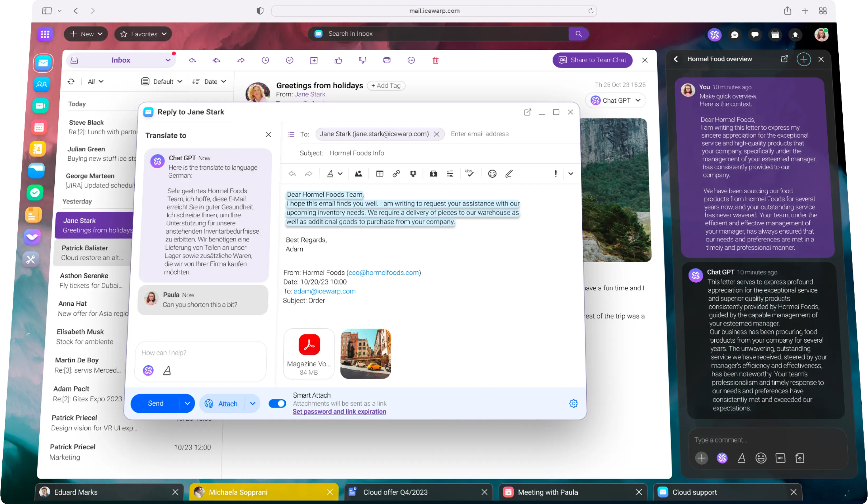
Task: Click the print icon in mail toolbar
Action: 386,60
